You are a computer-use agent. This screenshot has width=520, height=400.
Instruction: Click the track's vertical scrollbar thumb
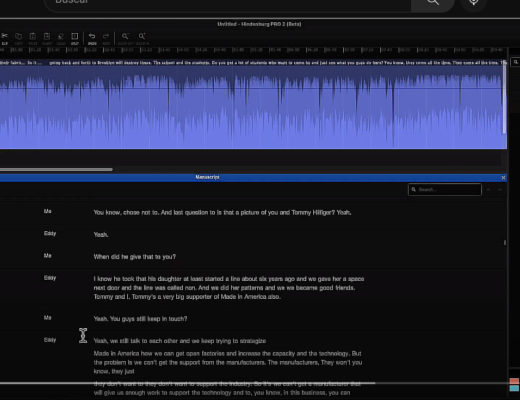point(505,97)
